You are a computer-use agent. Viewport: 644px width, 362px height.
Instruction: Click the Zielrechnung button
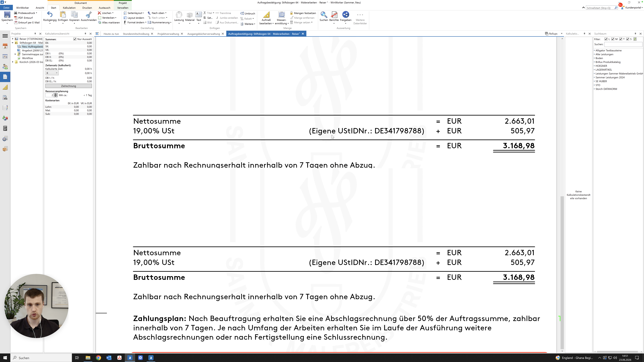69,86
